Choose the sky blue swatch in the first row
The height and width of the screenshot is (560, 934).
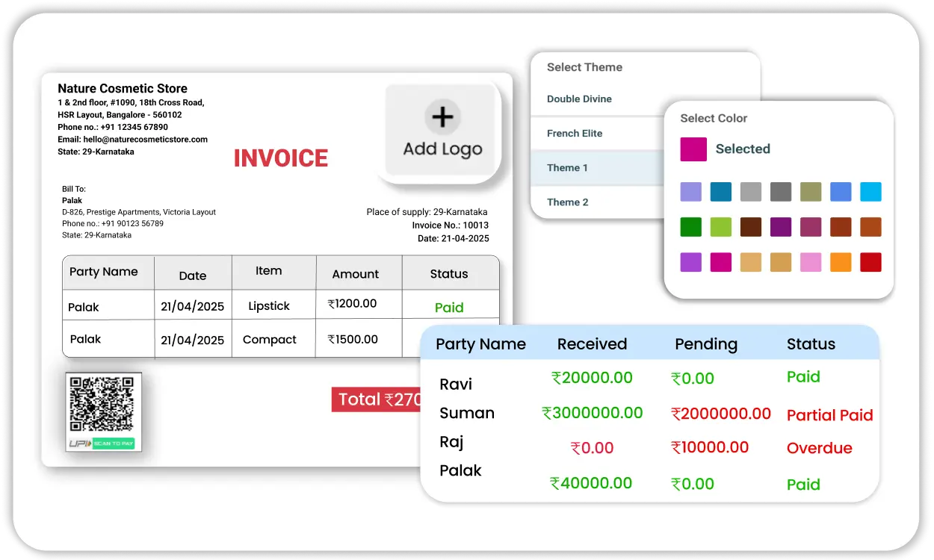click(870, 192)
